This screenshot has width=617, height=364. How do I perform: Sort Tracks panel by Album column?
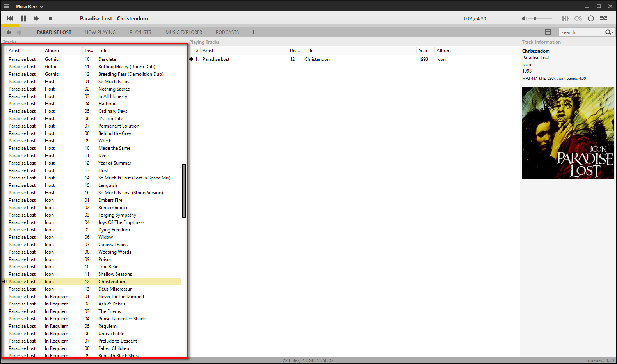pos(62,51)
